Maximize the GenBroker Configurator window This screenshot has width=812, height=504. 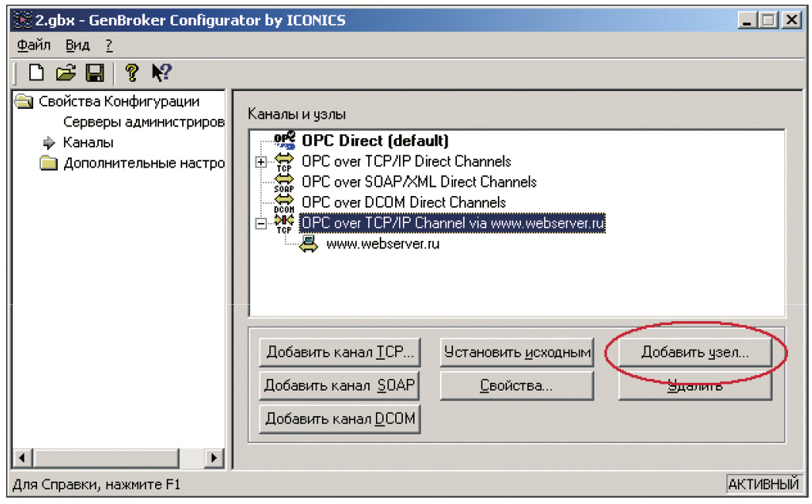pyautogui.click(x=769, y=20)
